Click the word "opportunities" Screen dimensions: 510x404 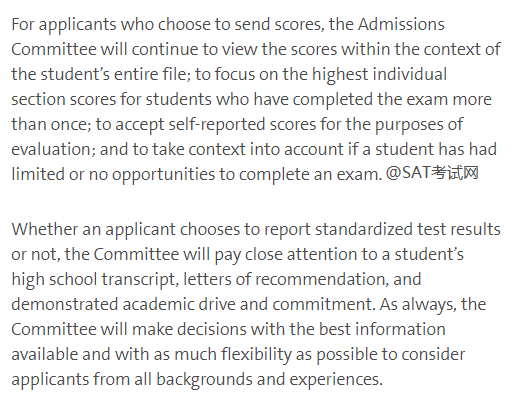click(x=163, y=174)
